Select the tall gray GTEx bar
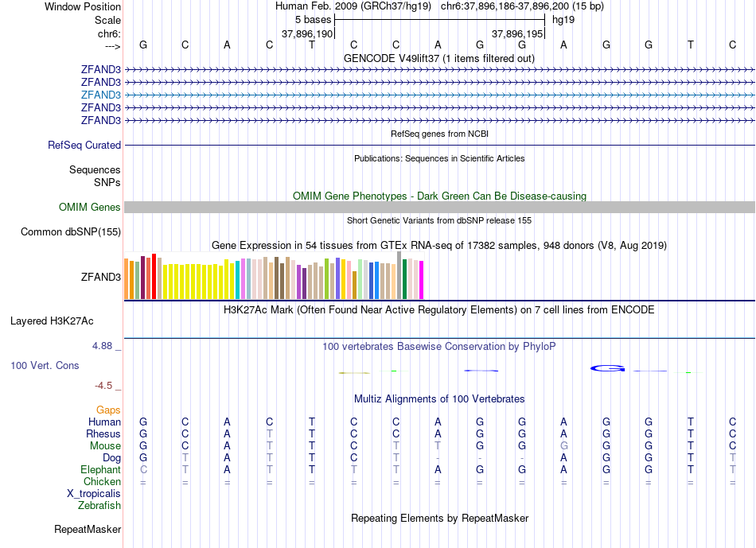Viewport: 756px width, 548px height. point(399,276)
